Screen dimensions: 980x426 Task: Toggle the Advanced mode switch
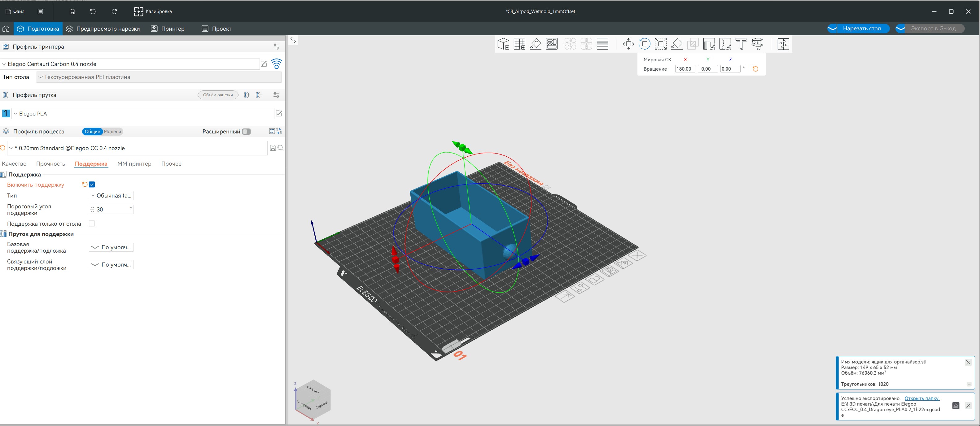246,132
